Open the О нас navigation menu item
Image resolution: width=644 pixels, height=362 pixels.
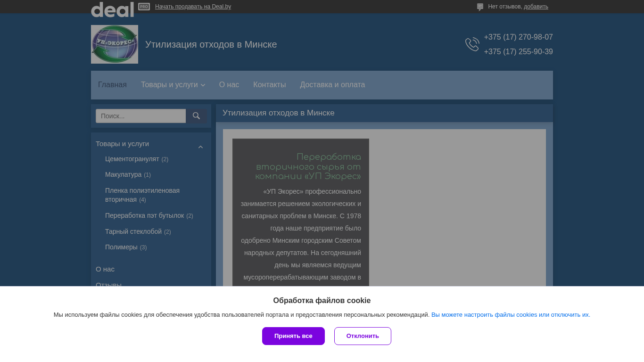[229, 85]
